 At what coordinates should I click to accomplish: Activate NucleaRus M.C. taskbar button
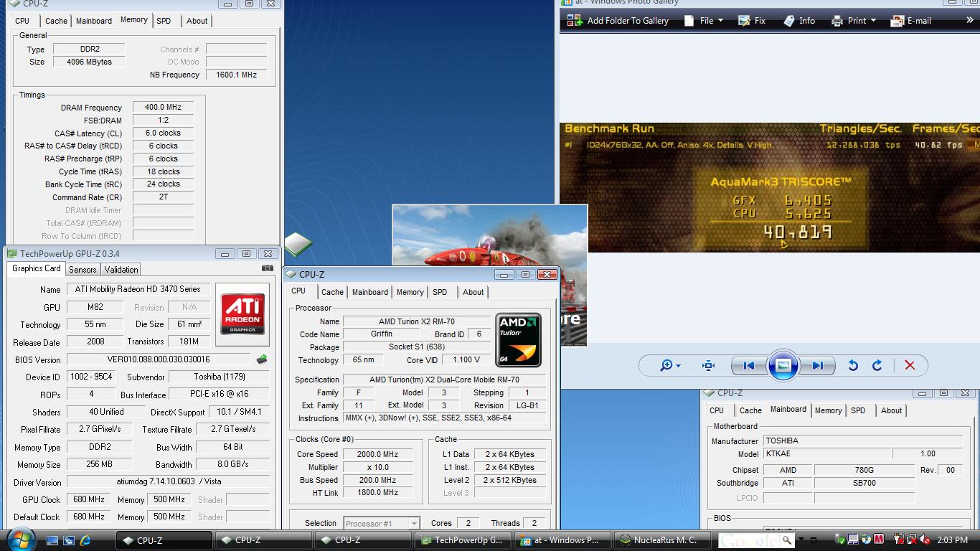661,540
